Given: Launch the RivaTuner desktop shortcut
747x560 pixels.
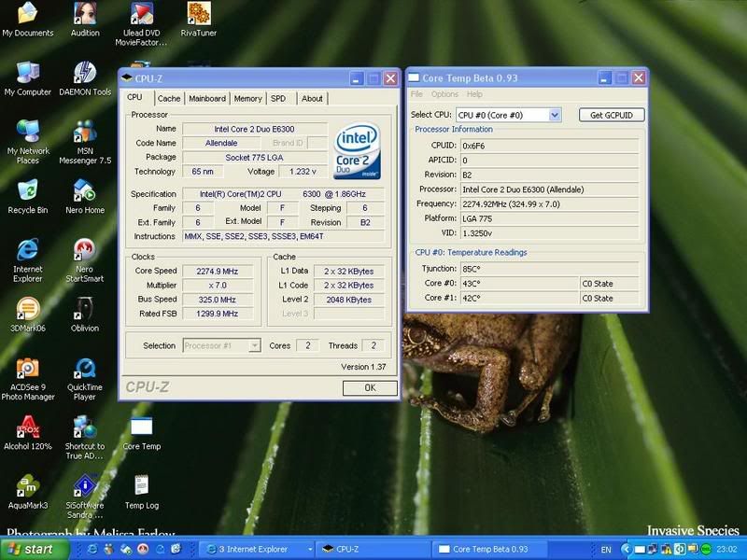Looking at the screenshot, I should click(x=199, y=19).
